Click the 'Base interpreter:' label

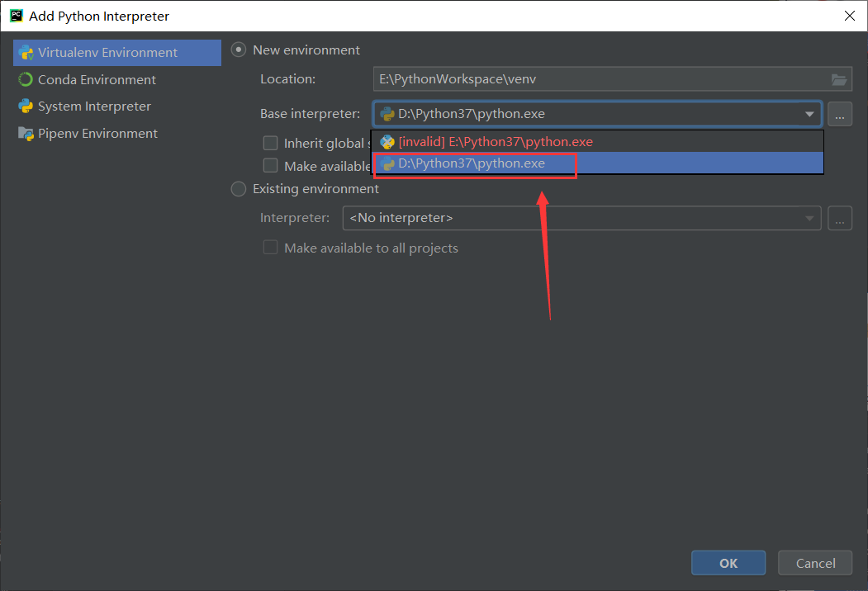click(310, 114)
